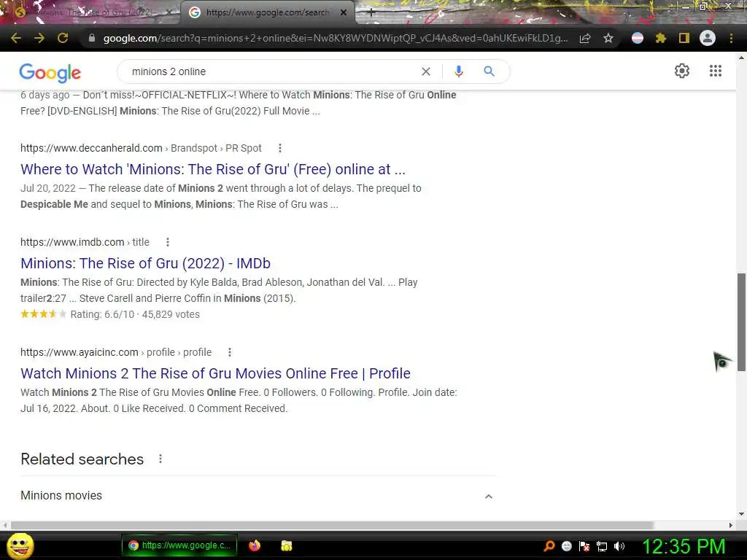Open the Where to Watch Minions deccanherald link
747x560 pixels.
pyautogui.click(x=213, y=169)
